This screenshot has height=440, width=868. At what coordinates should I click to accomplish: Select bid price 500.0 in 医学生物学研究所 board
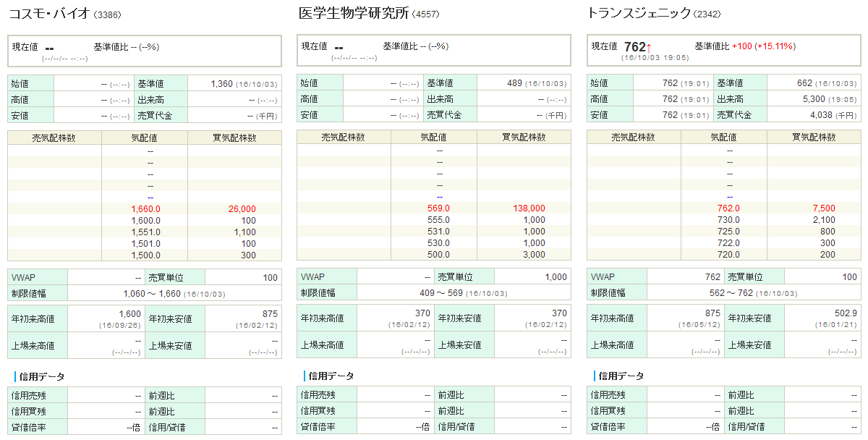click(438, 255)
